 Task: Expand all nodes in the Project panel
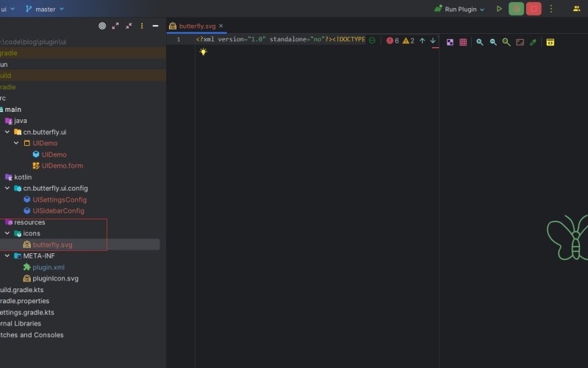(x=115, y=26)
